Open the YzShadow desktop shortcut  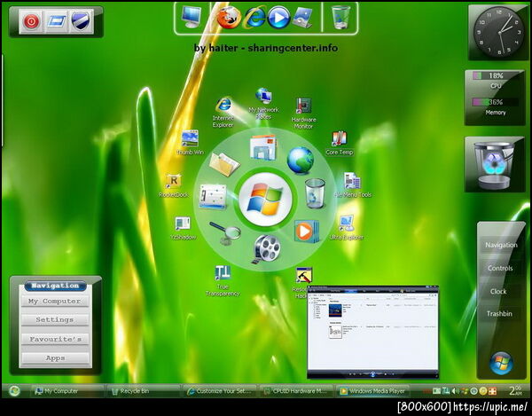click(x=183, y=228)
